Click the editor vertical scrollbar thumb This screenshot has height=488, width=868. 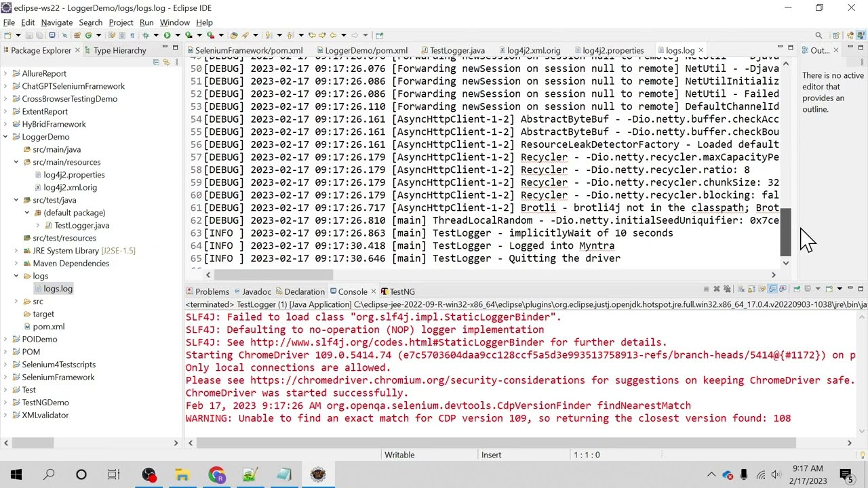tap(786, 230)
